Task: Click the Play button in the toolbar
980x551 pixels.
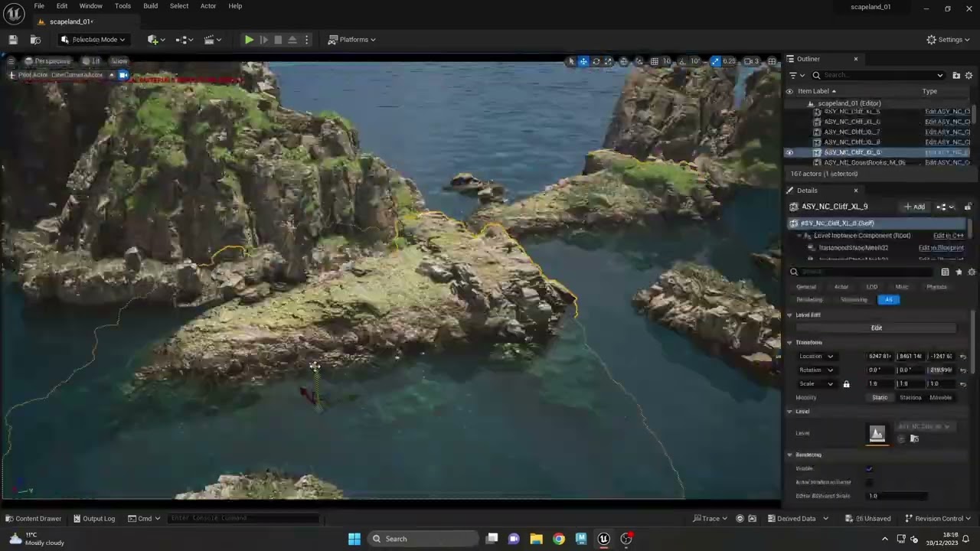Action: pos(249,40)
